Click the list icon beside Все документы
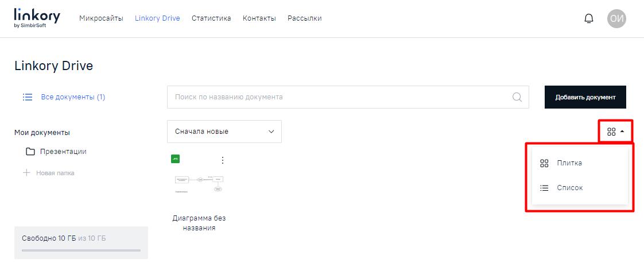 (x=28, y=97)
